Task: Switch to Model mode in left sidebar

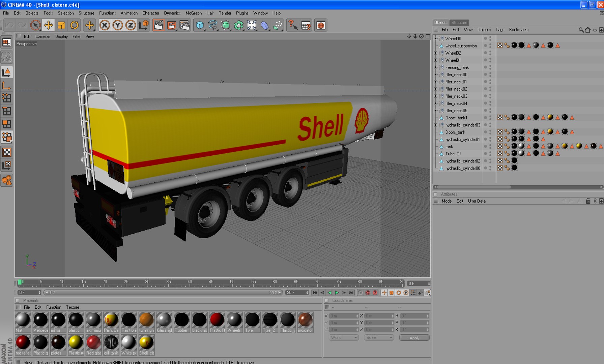Action: tap(7, 72)
